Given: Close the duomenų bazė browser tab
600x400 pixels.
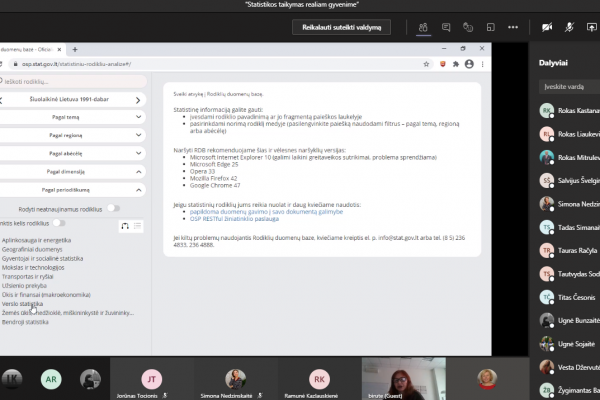Looking at the screenshot, I should tap(59, 49).
